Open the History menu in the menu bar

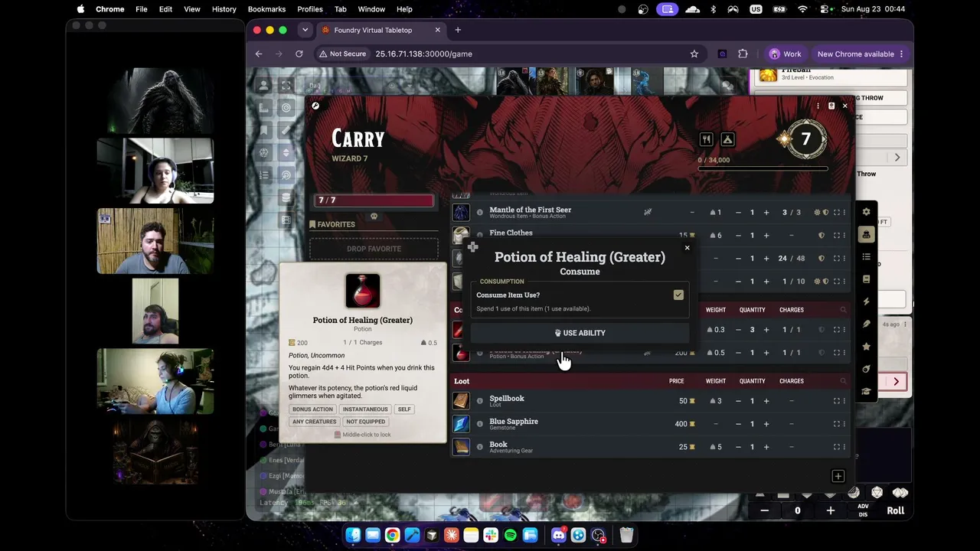[x=224, y=9]
